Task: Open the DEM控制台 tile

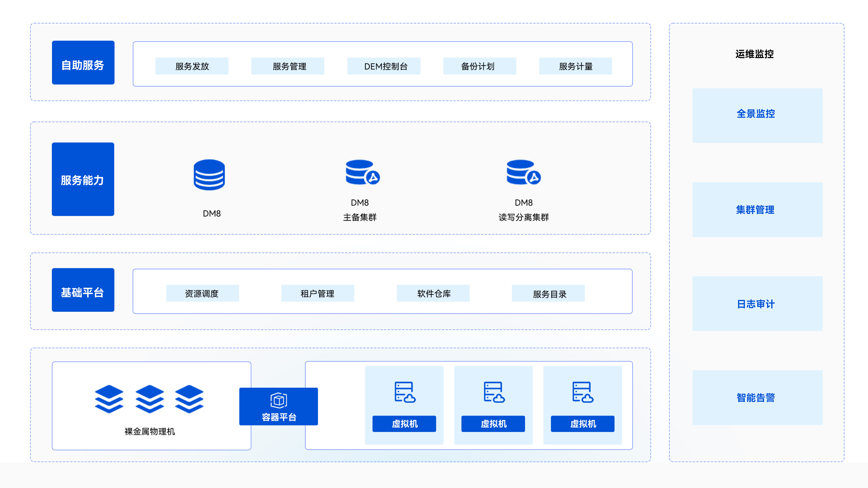Action: (384, 66)
